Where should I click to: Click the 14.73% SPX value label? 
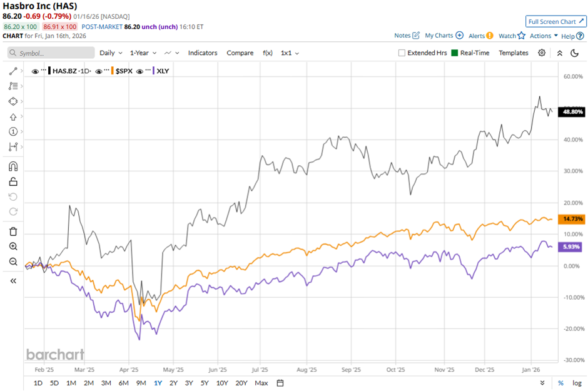coord(572,219)
